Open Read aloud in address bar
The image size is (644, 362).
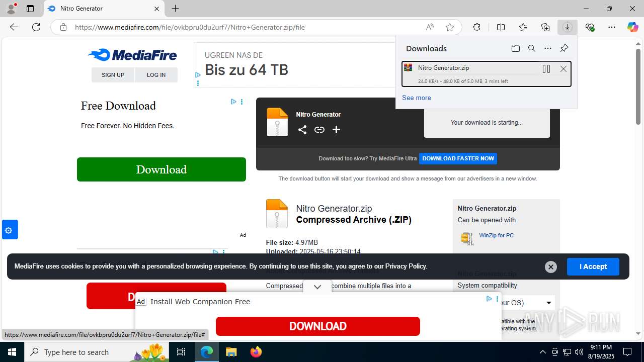430,27
